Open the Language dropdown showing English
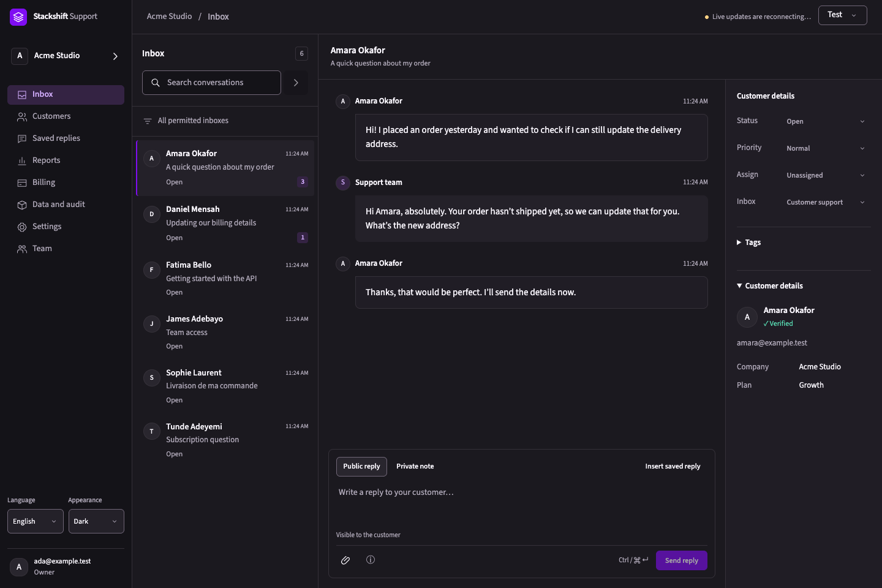The height and width of the screenshot is (588, 882). [x=36, y=521]
